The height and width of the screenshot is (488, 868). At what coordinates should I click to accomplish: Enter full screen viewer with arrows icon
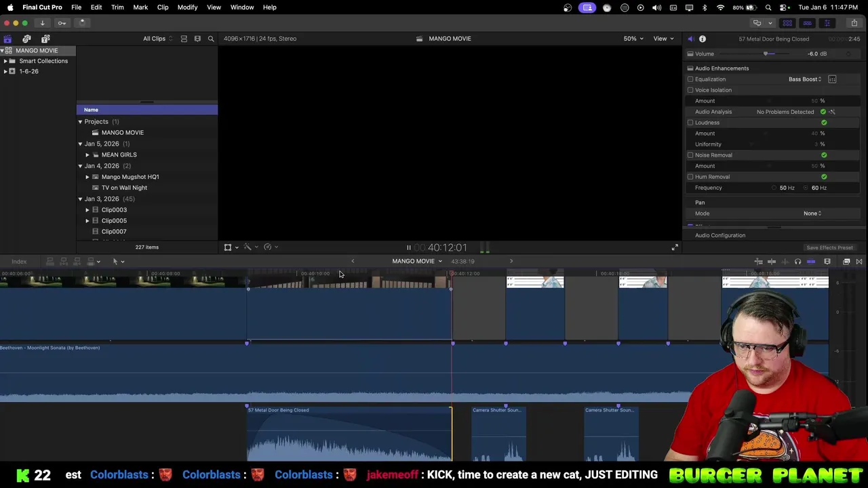click(675, 247)
